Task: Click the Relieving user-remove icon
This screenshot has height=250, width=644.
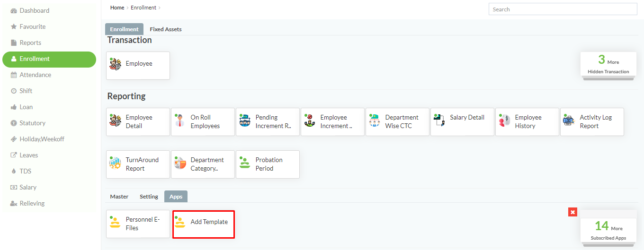Action: pyautogui.click(x=14, y=203)
